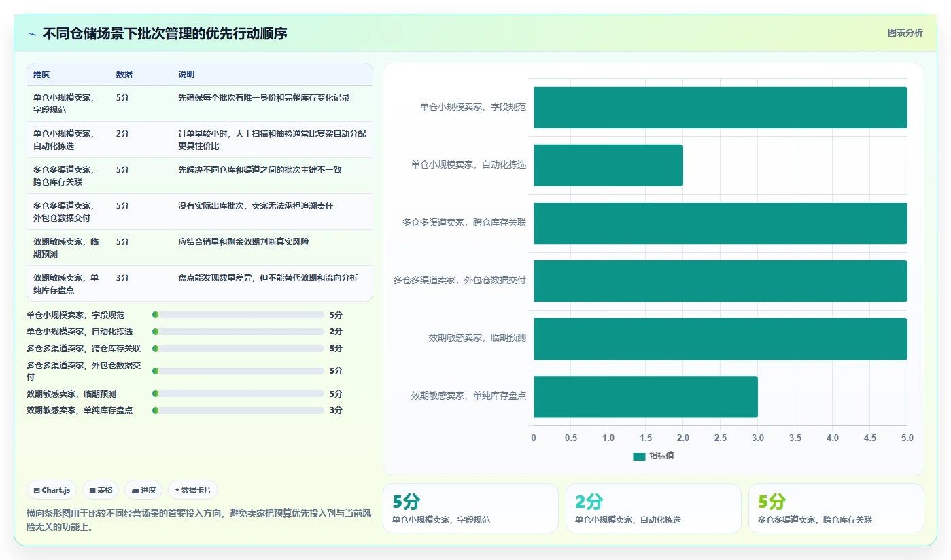Screen dimensions: 951x560
Task: Click the 图表分析 label in the header
Action: (905, 33)
